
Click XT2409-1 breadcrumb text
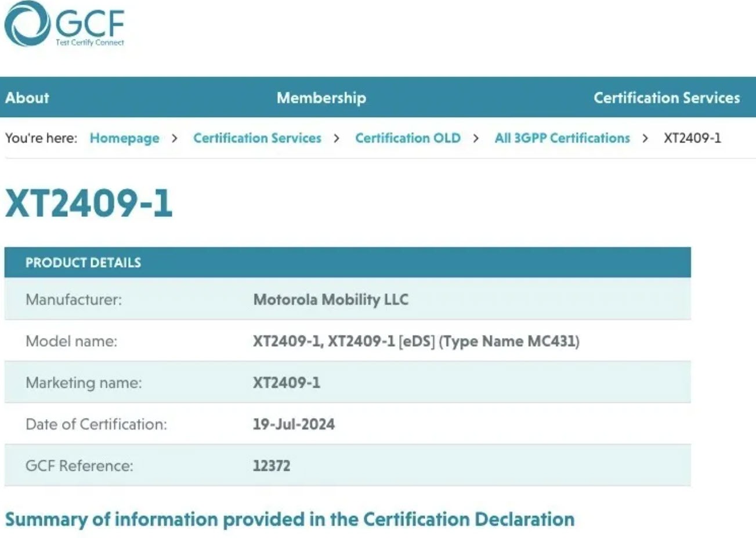click(692, 138)
